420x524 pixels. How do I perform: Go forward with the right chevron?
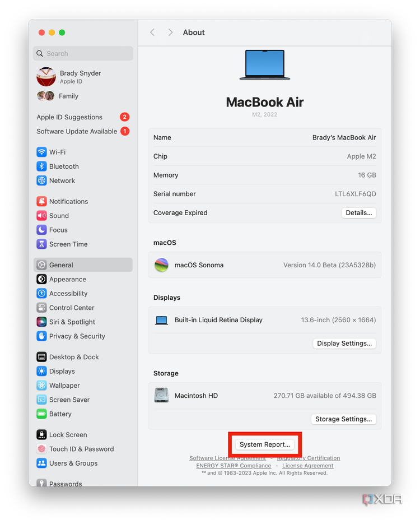pos(170,33)
